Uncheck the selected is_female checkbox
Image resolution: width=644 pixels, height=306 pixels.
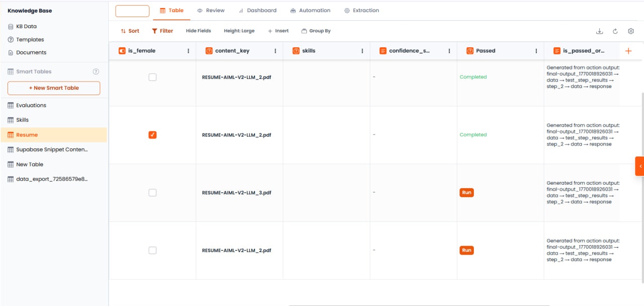pos(152,134)
